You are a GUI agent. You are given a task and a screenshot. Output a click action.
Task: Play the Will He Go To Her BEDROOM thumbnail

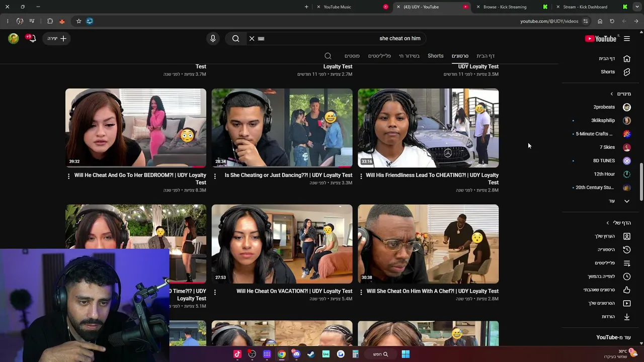point(136,128)
